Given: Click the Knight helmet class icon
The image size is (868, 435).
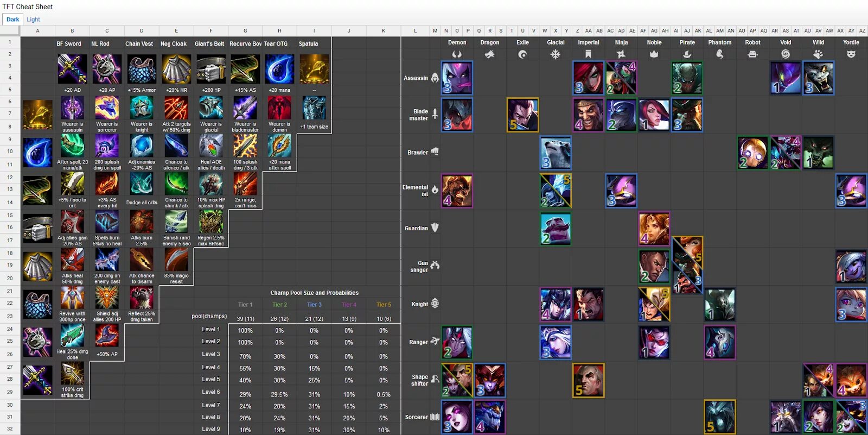Looking at the screenshot, I should tap(435, 304).
